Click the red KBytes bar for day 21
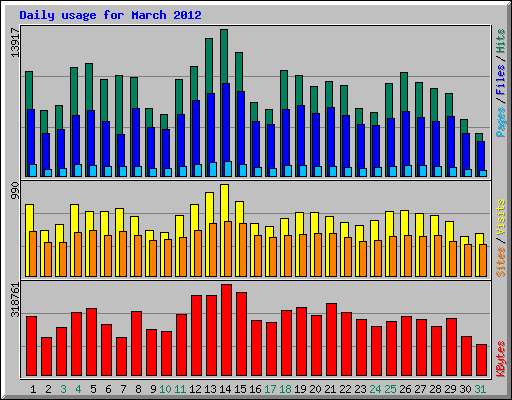 [331, 339]
